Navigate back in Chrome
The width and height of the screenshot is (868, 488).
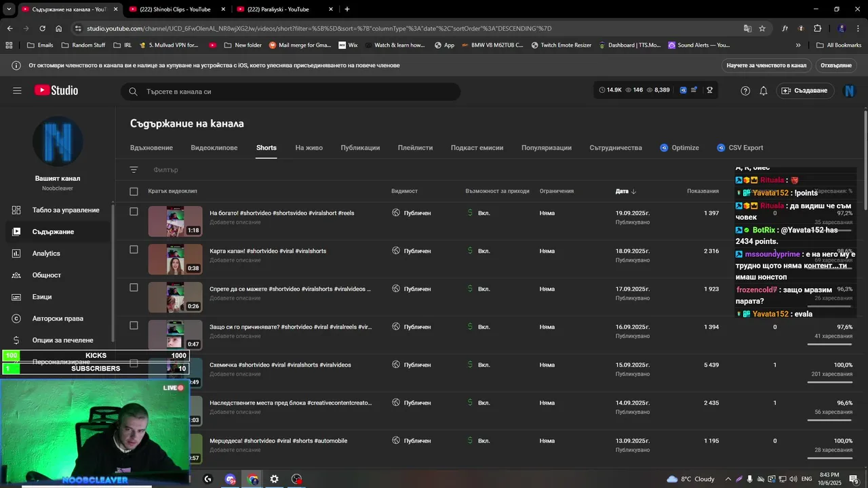[x=9, y=28]
